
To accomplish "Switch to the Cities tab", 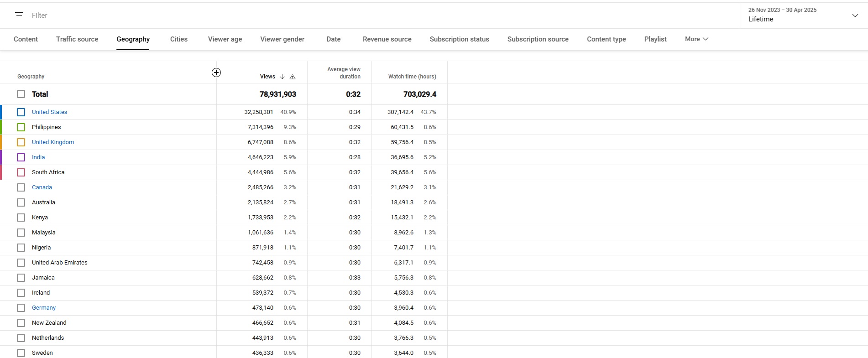I will coord(179,39).
